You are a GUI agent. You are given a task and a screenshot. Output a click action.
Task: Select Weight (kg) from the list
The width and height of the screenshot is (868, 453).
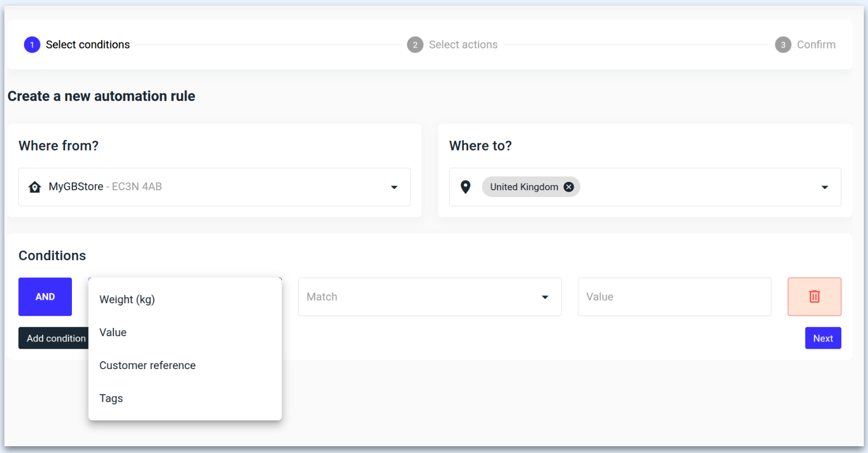[127, 300]
